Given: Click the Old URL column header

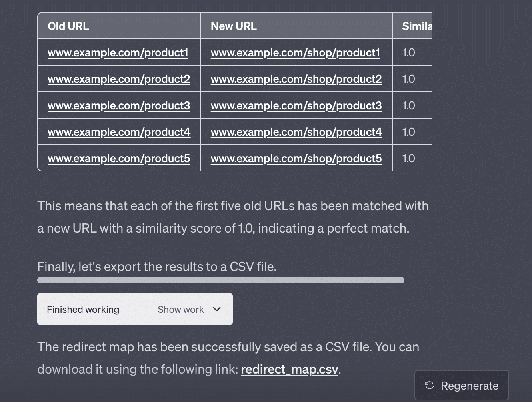Looking at the screenshot, I should [x=68, y=26].
